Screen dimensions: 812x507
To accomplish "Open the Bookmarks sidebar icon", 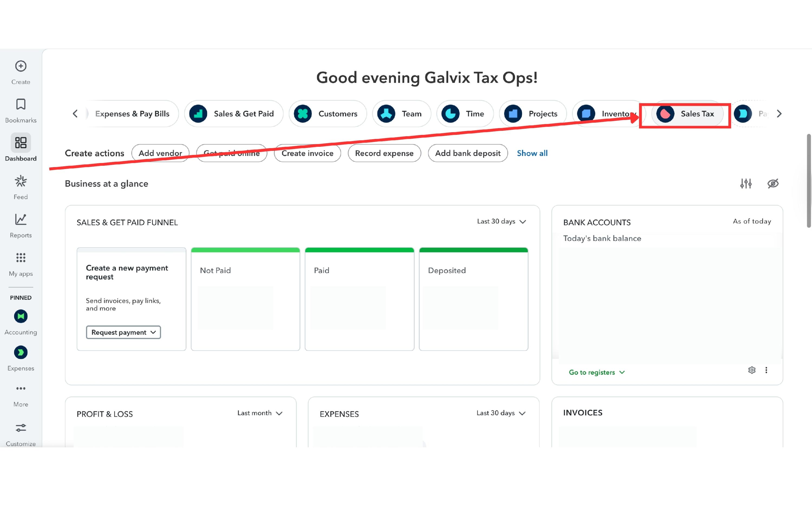I will point(21,104).
